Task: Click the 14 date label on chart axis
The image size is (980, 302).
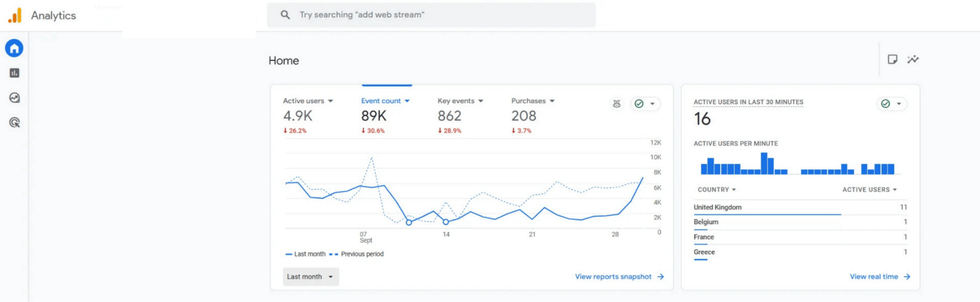Action: [447, 235]
